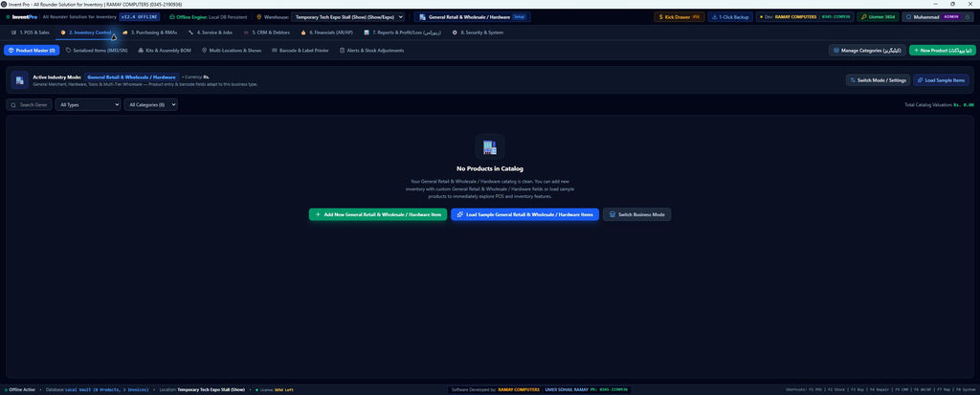This screenshot has height=395, width=980.
Task: Click the user avatar icon beside Muhammad
Action: 909,17
